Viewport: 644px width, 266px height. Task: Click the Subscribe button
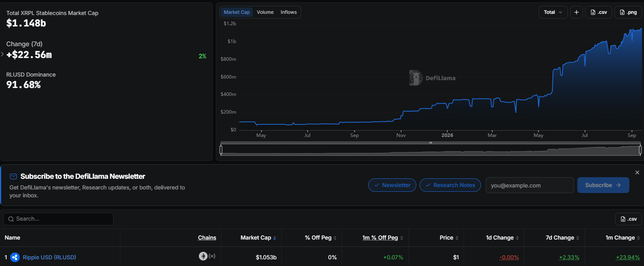pyautogui.click(x=603, y=185)
